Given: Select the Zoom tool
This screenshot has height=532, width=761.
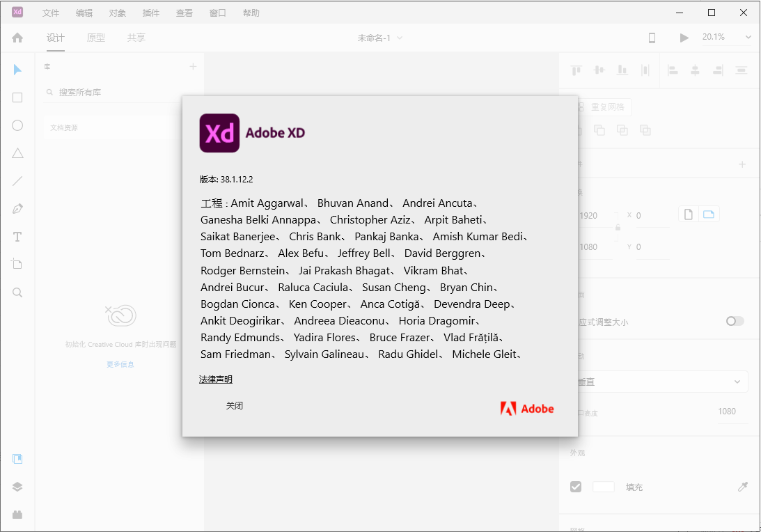Looking at the screenshot, I should [x=17, y=292].
